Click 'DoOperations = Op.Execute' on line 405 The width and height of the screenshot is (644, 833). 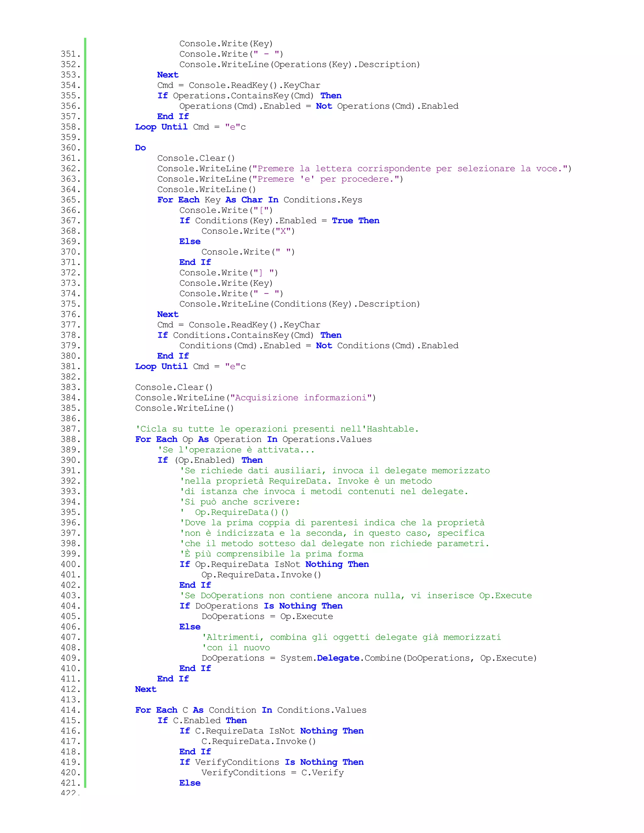point(267,616)
